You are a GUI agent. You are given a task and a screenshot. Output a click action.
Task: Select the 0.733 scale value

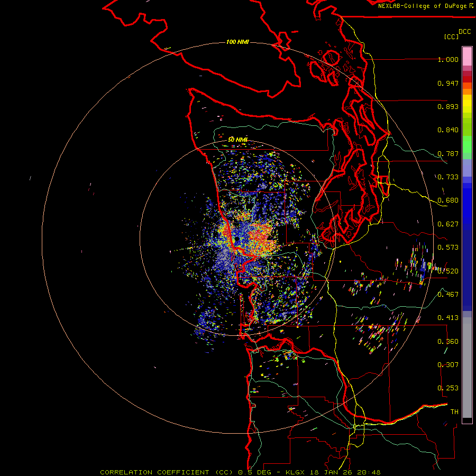pos(448,177)
